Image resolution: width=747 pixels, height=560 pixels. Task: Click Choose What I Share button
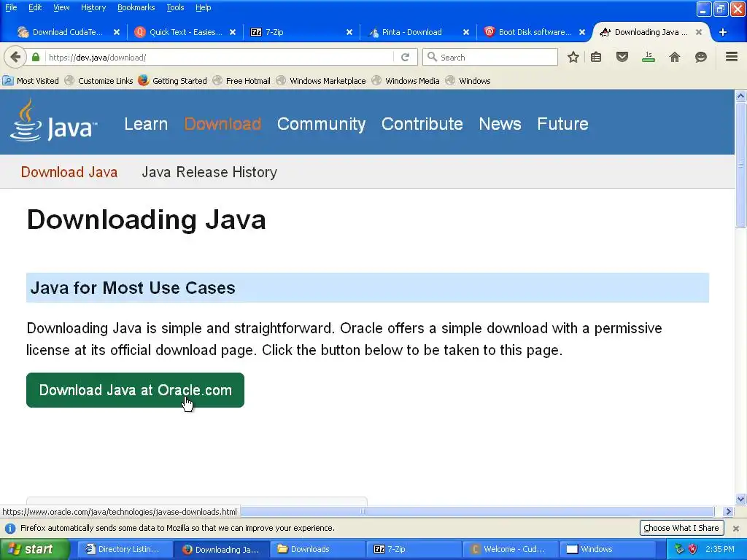pos(681,528)
